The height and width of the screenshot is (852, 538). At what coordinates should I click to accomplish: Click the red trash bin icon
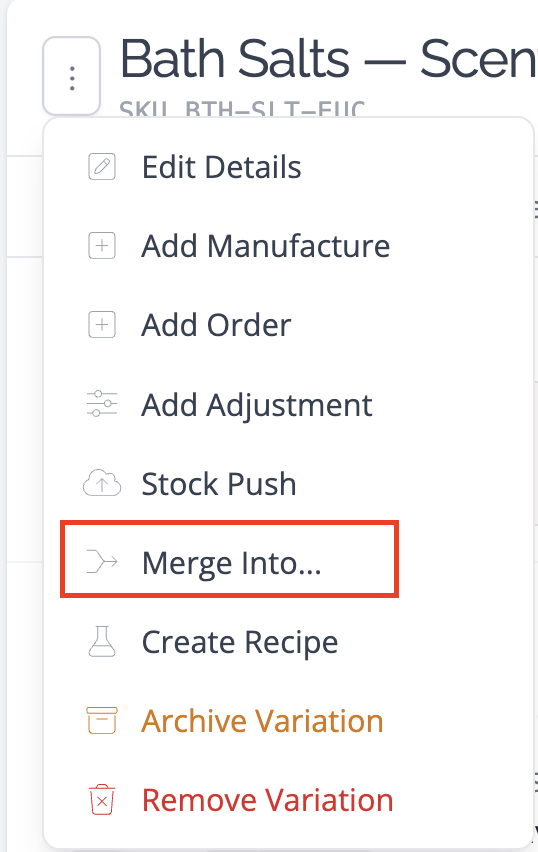[102, 799]
